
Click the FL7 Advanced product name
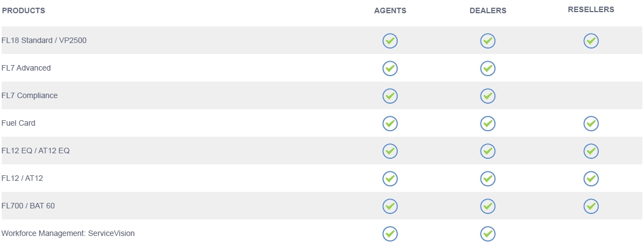(x=26, y=68)
